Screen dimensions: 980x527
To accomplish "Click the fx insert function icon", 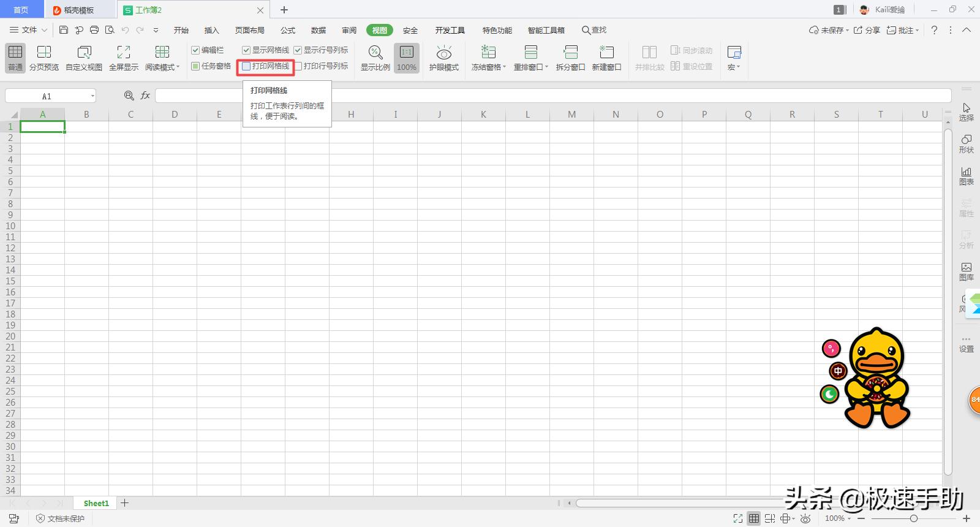I will (145, 96).
